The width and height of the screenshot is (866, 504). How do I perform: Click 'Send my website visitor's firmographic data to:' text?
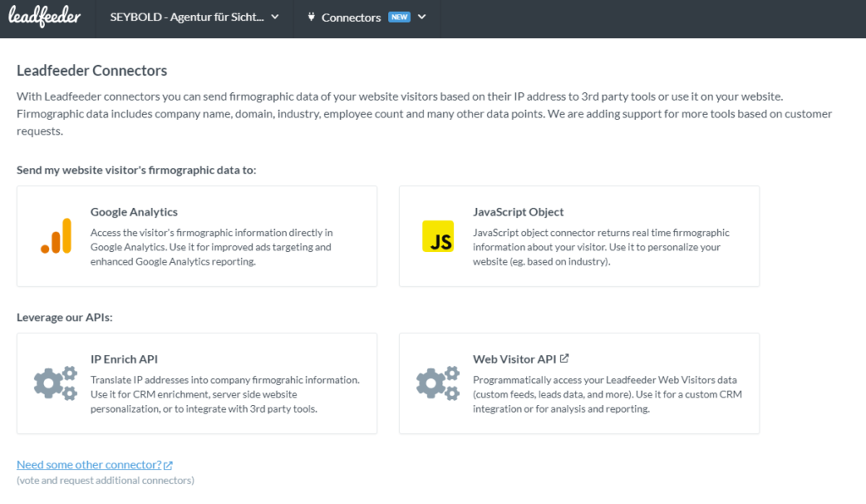[x=136, y=170]
